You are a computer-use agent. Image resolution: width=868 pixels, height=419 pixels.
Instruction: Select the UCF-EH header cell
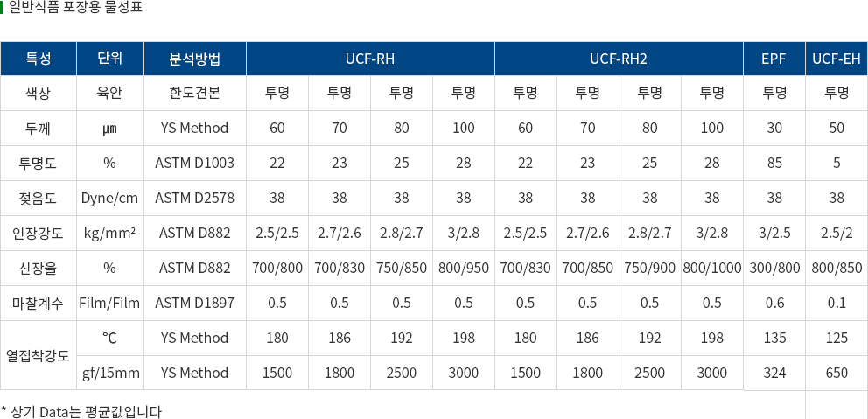(836, 59)
